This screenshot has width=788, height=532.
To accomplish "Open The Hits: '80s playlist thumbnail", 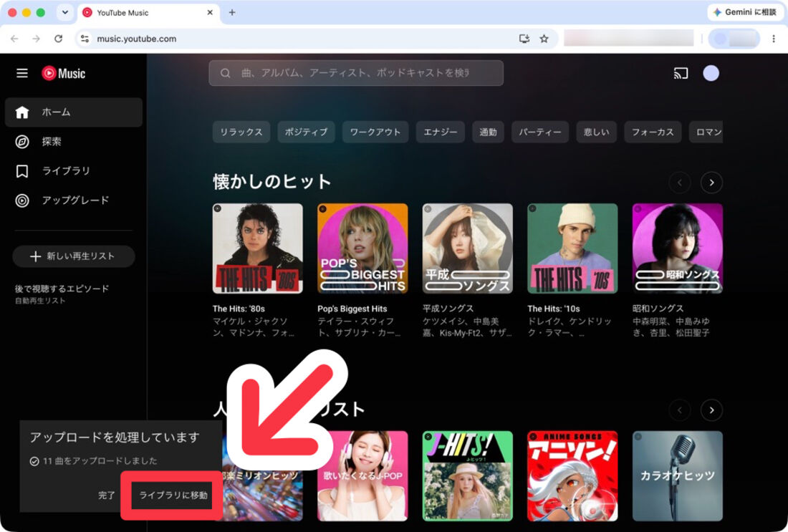I will point(258,248).
